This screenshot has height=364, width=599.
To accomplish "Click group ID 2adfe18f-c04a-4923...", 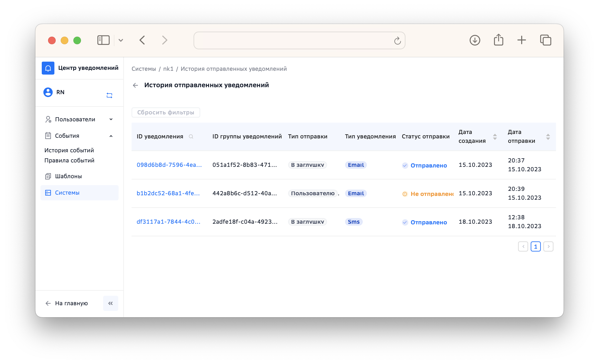I will pos(245,222).
